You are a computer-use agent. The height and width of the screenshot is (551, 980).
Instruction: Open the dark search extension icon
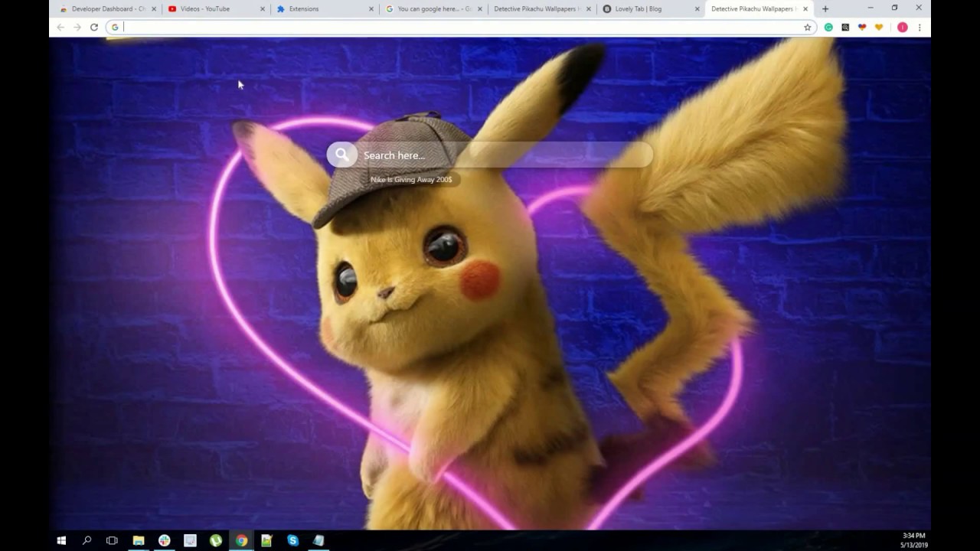click(x=844, y=27)
